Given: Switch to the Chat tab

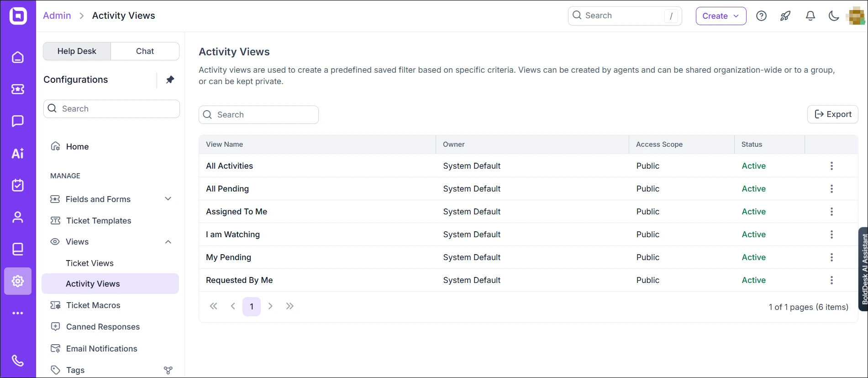Looking at the screenshot, I should coord(145,51).
